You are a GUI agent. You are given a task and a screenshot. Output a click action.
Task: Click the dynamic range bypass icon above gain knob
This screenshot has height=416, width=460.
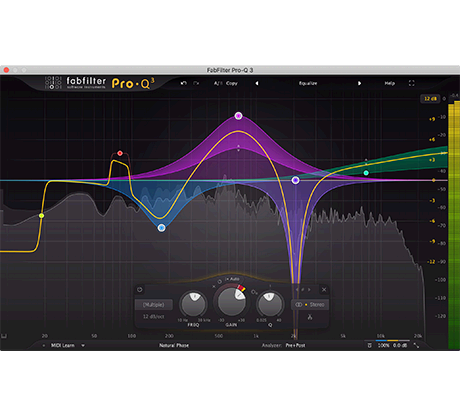point(220,282)
